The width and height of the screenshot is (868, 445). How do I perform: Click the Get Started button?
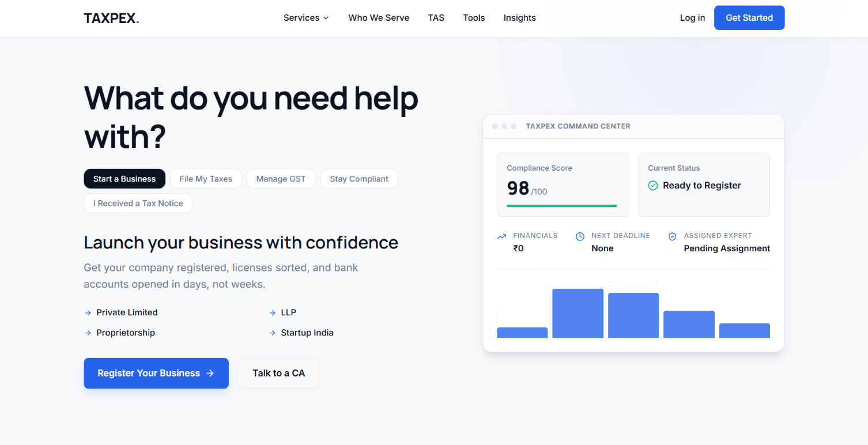(x=749, y=18)
